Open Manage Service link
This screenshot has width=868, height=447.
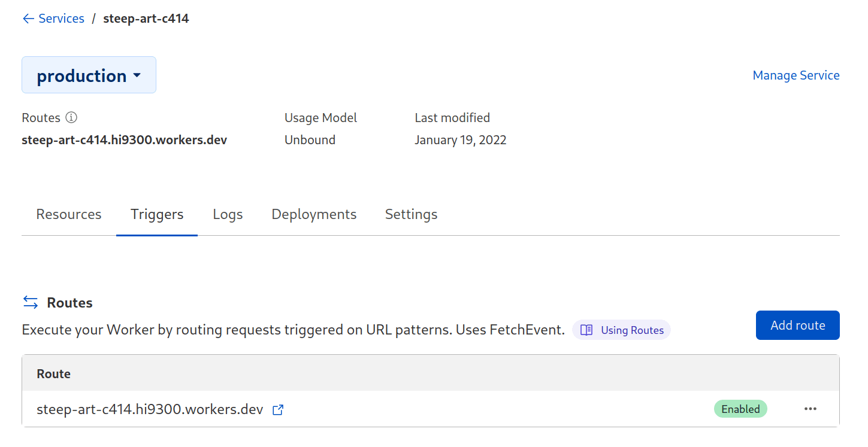pyautogui.click(x=796, y=75)
